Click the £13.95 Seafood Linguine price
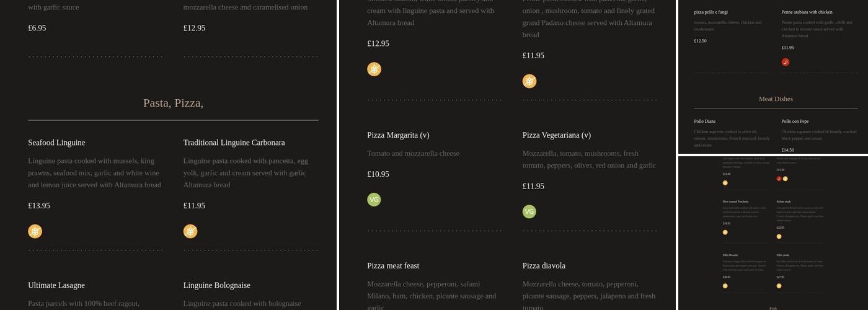 [x=39, y=206]
